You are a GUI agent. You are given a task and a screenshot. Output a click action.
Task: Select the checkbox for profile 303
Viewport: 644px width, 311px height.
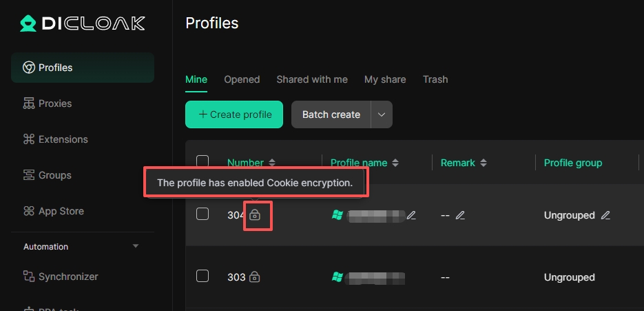[x=202, y=276]
